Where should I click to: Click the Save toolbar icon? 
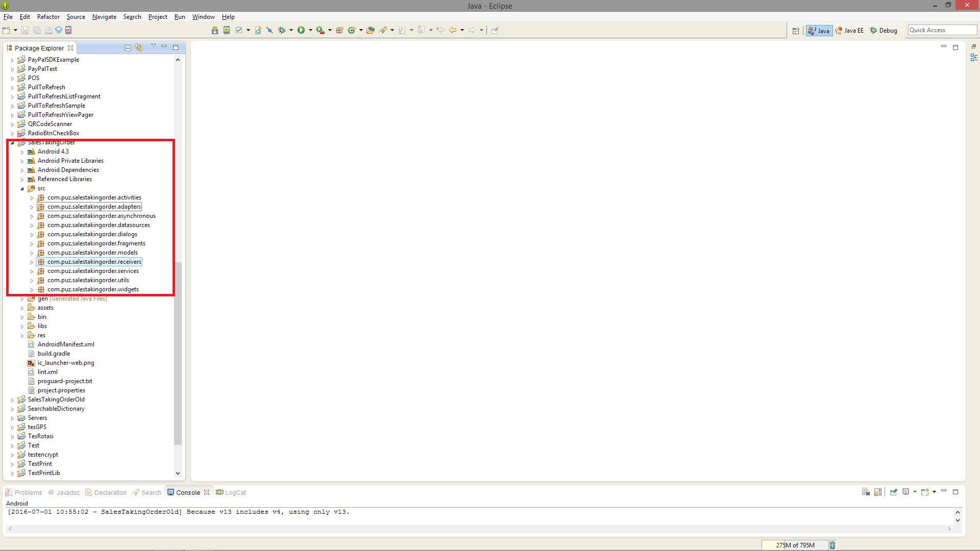[x=25, y=31]
